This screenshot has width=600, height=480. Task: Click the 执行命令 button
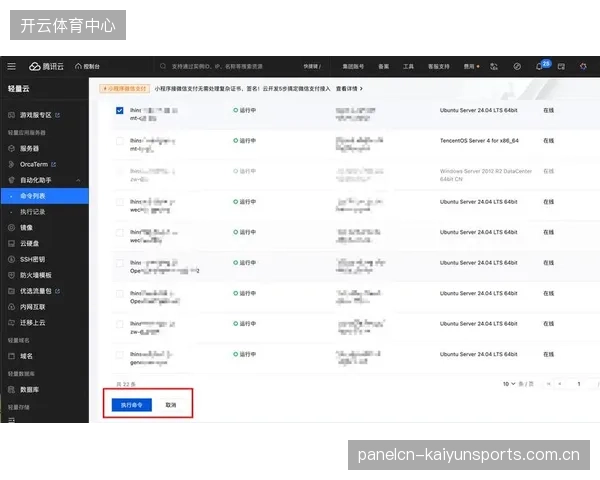click(132, 405)
